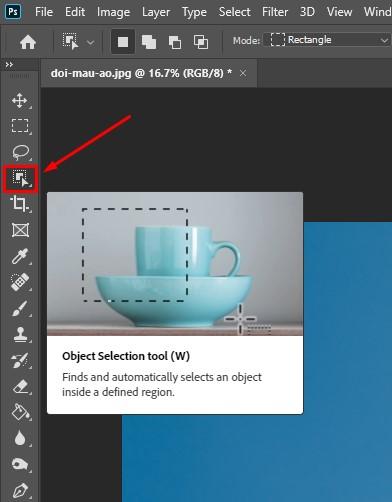Select the Frame tool
Viewport: 392px width, 502px height.
coord(20,230)
